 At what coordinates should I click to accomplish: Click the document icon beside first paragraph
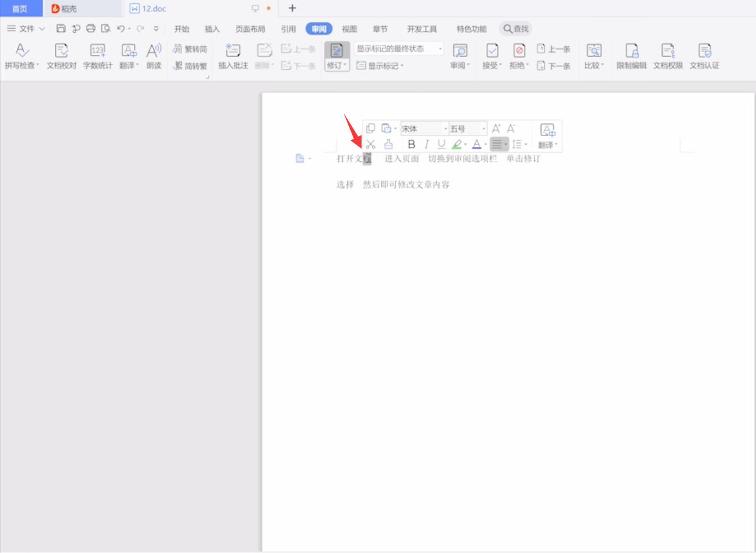pyautogui.click(x=300, y=159)
